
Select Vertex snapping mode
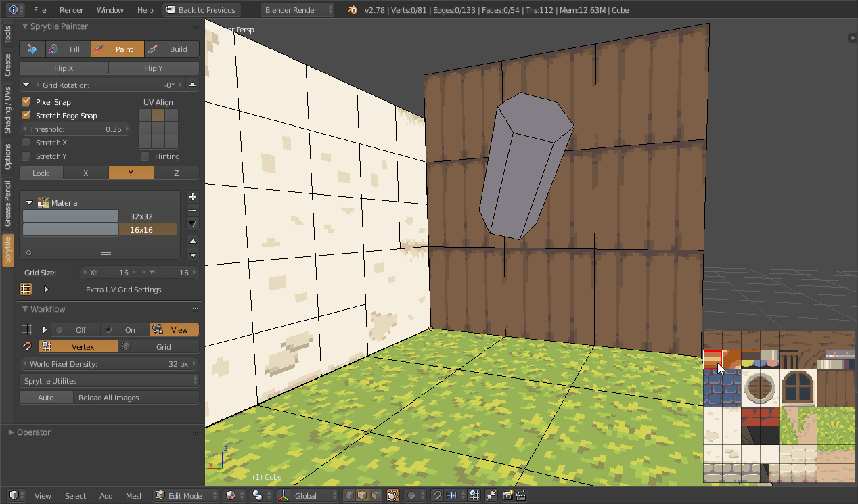click(78, 346)
